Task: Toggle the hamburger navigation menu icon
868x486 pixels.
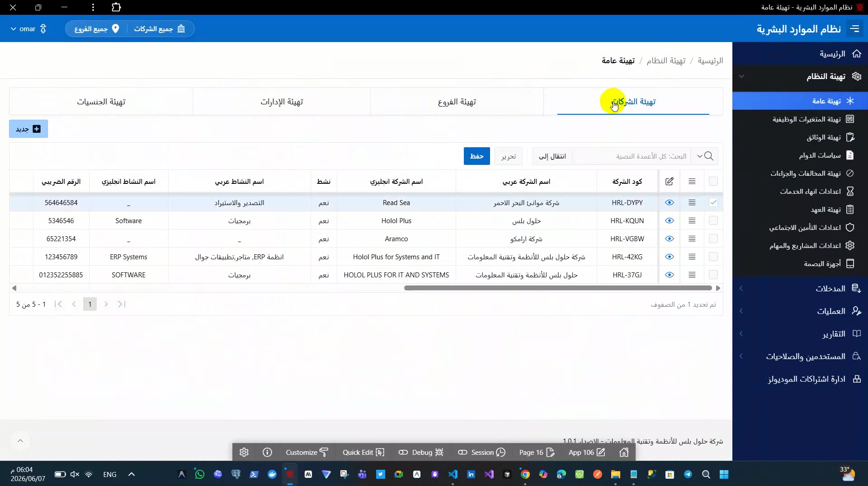Action: click(854, 29)
